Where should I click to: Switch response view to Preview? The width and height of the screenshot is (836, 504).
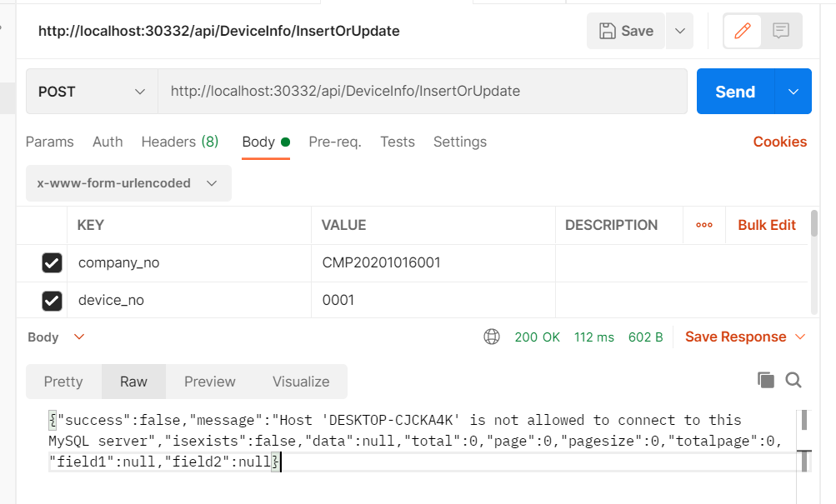coord(209,382)
